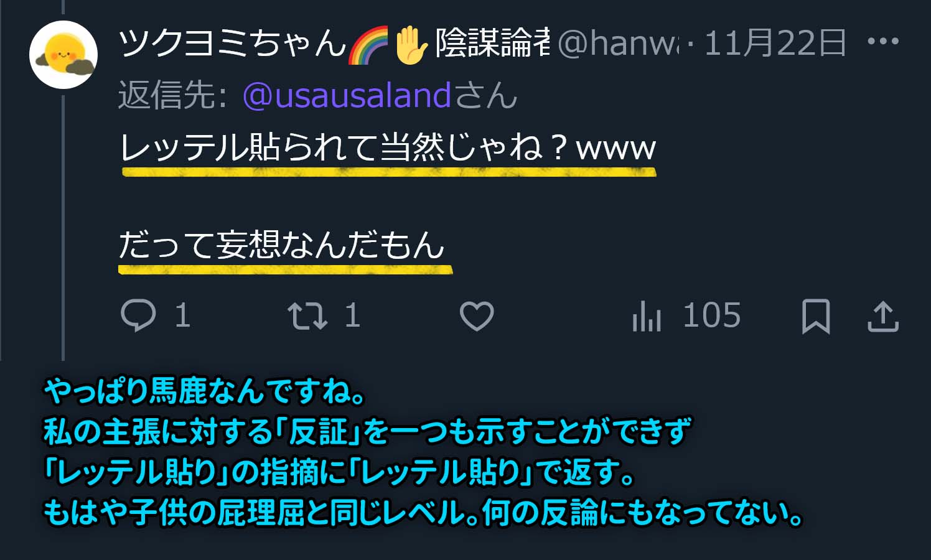Click the 105 views count

[x=712, y=315]
